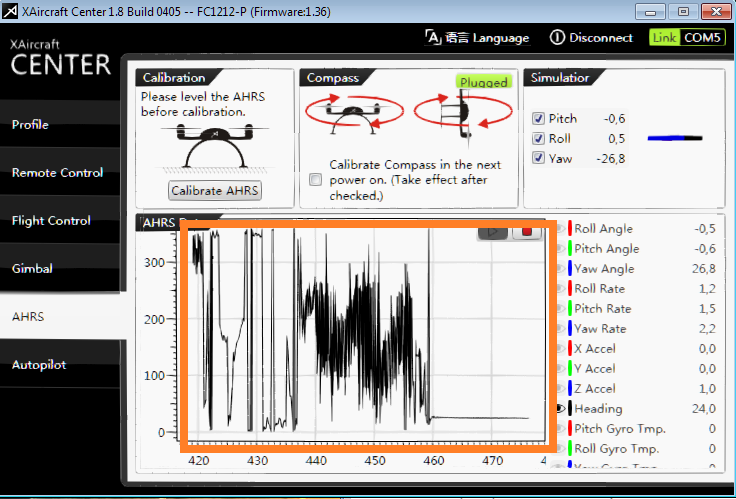Enable Calibrate Compass in next power on

click(x=316, y=180)
